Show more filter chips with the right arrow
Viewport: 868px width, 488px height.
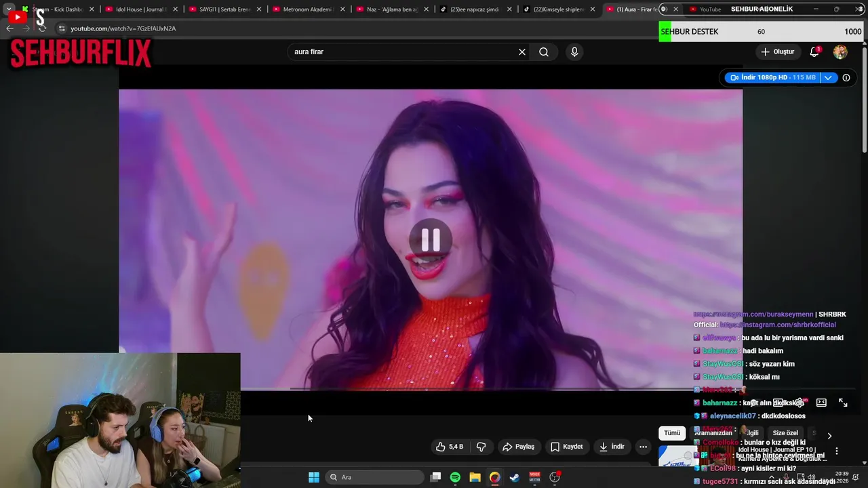click(x=829, y=436)
